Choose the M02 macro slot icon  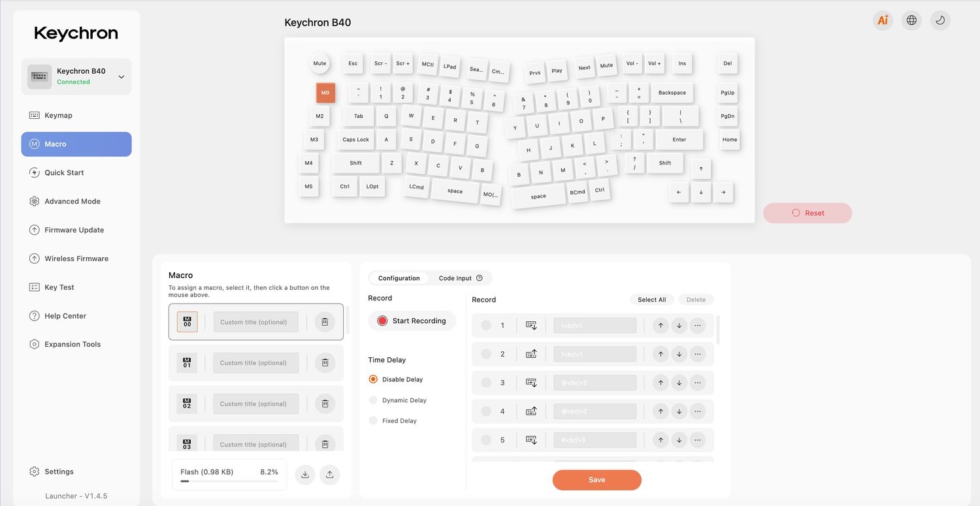pos(187,404)
